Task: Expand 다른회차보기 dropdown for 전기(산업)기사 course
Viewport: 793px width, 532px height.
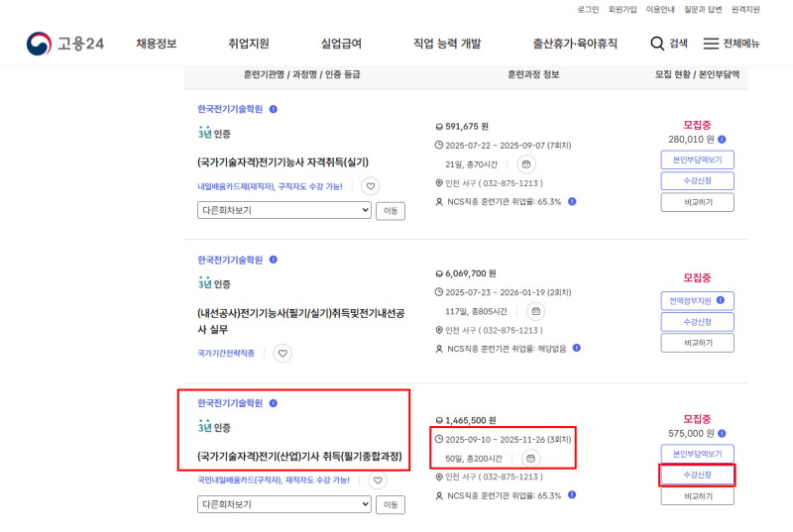Action: (284, 504)
